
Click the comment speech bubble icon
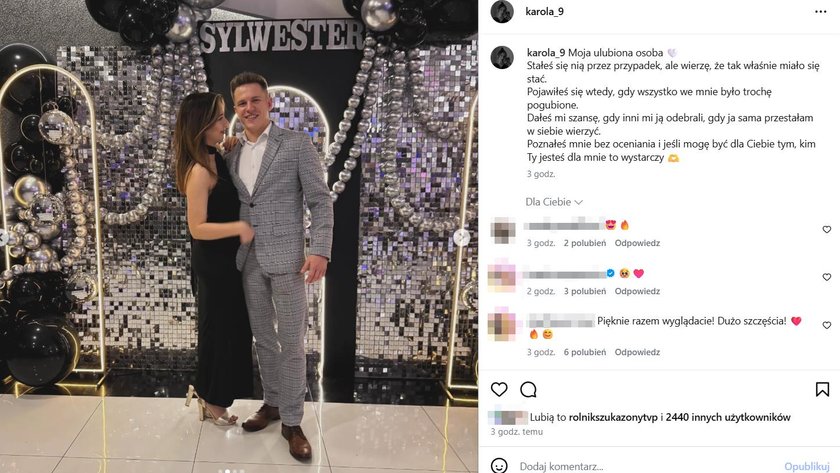(x=528, y=389)
